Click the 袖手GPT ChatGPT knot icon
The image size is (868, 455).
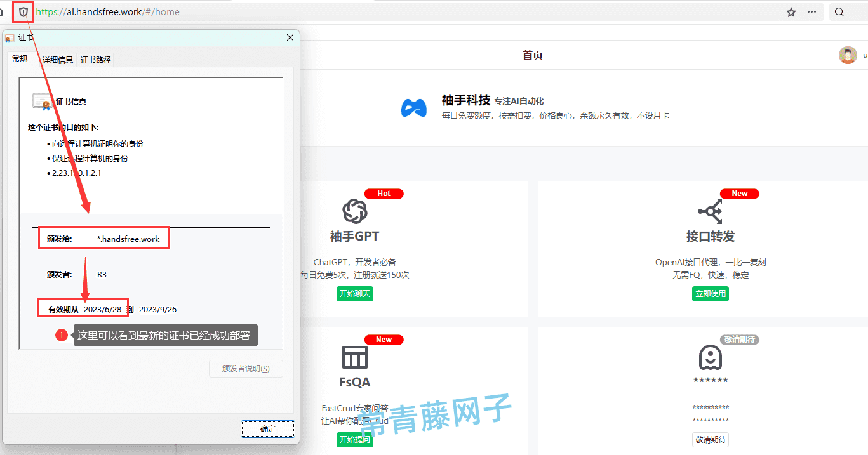tap(354, 211)
